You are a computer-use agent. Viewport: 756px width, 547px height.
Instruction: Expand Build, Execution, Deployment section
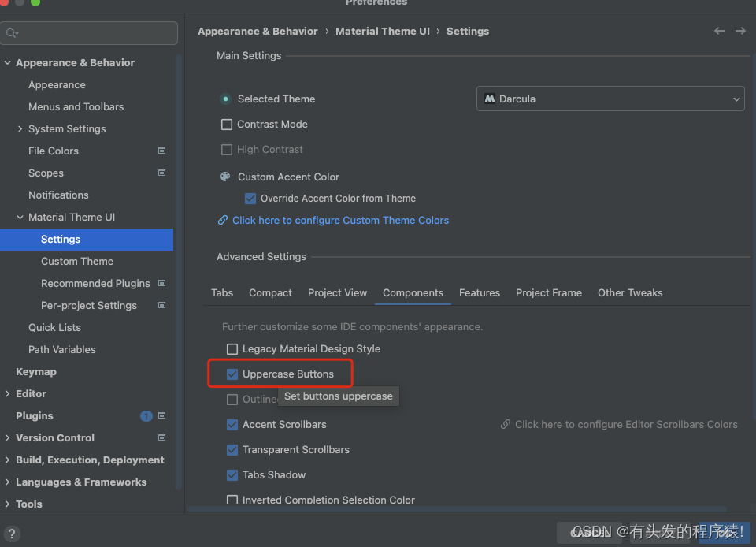pyautogui.click(x=7, y=460)
